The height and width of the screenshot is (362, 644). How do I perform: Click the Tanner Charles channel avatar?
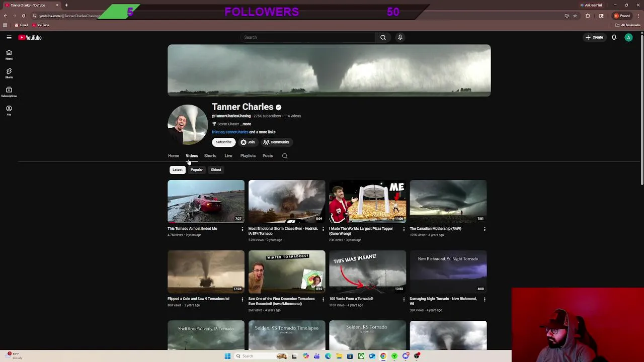(188, 125)
